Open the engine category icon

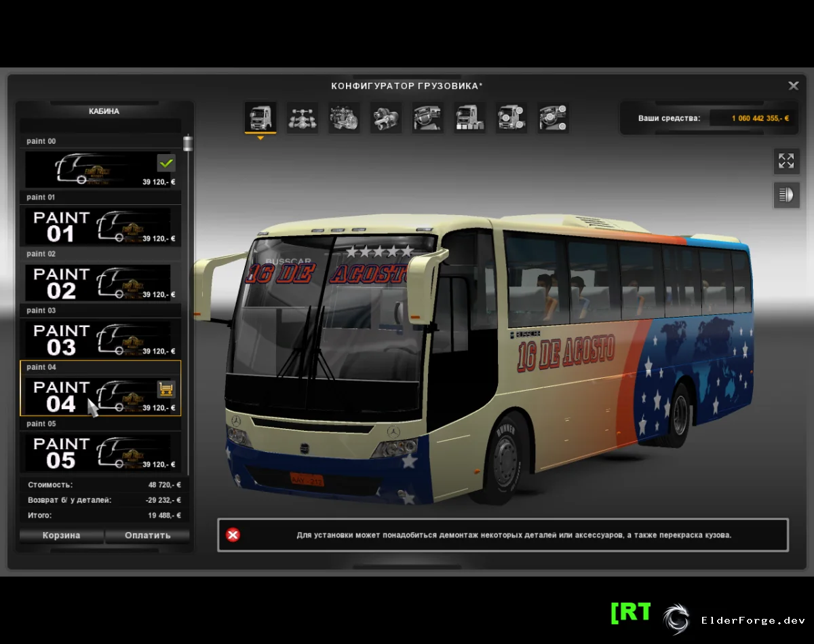point(345,118)
